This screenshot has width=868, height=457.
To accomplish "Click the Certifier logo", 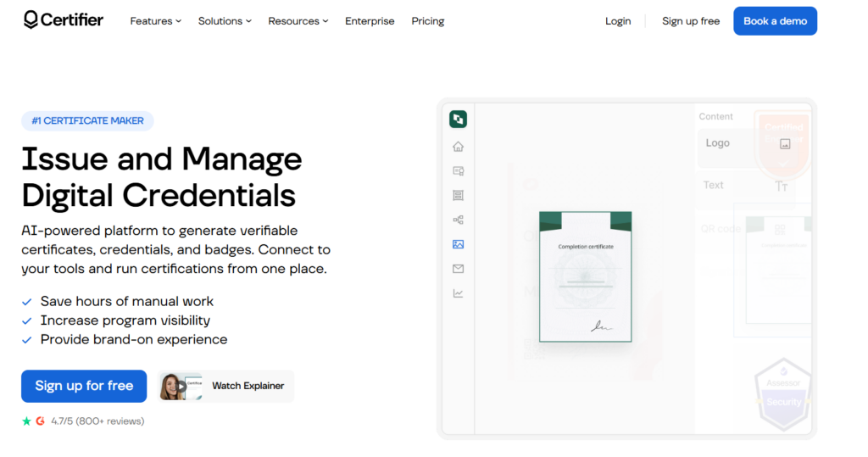I will [63, 20].
